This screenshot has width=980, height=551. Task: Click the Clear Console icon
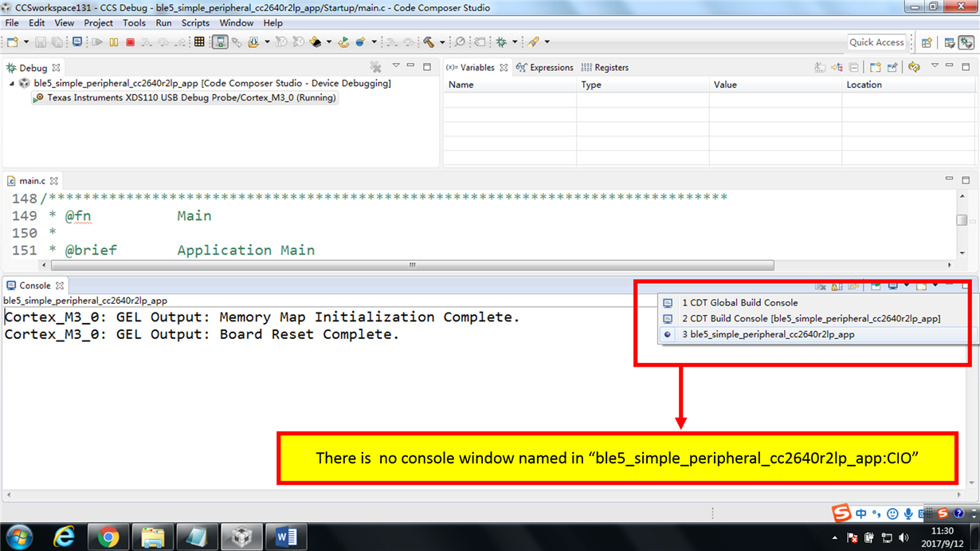coord(821,286)
